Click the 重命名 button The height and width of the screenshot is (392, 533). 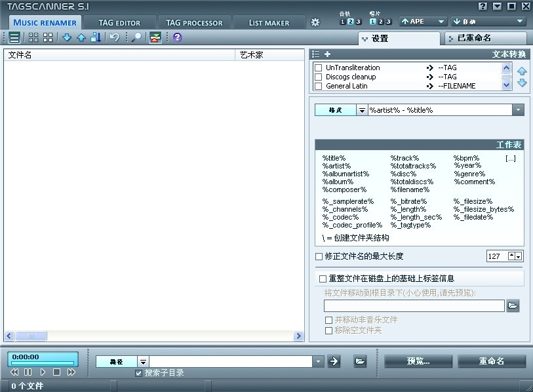491,361
